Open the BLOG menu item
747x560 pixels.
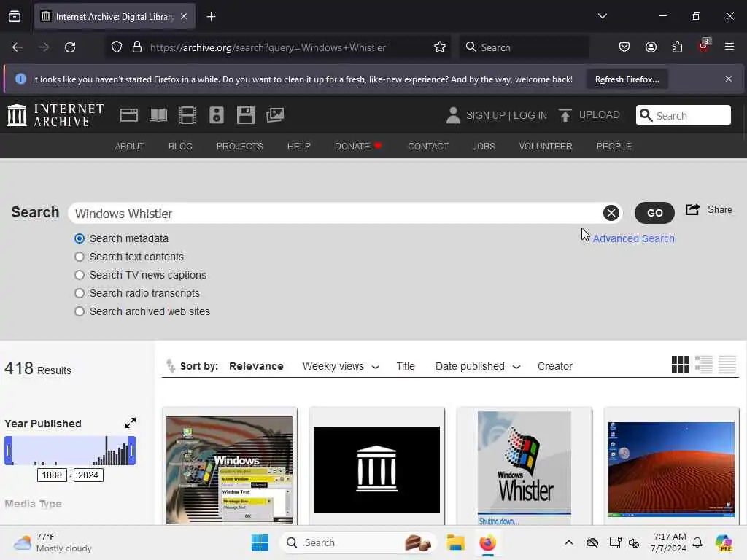pyautogui.click(x=180, y=146)
